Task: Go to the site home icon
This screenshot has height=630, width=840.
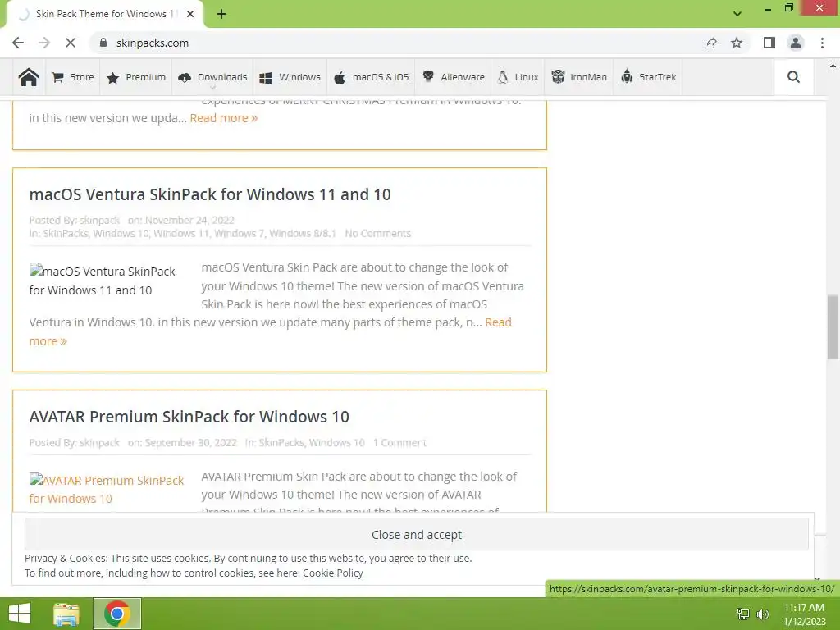Action: tap(29, 77)
